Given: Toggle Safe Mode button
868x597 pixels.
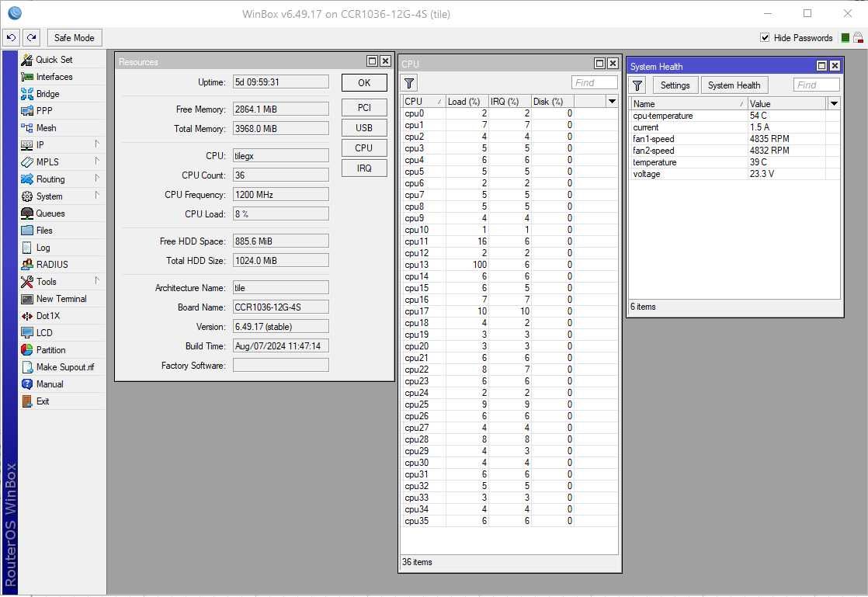Looking at the screenshot, I should point(75,37).
